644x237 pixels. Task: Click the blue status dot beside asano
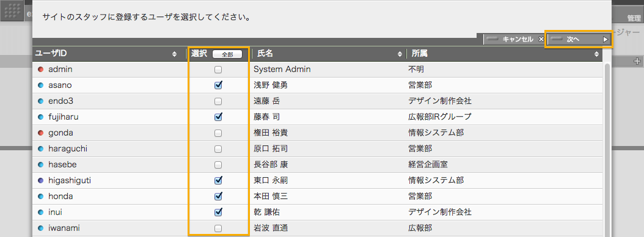(x=41, y=86)
